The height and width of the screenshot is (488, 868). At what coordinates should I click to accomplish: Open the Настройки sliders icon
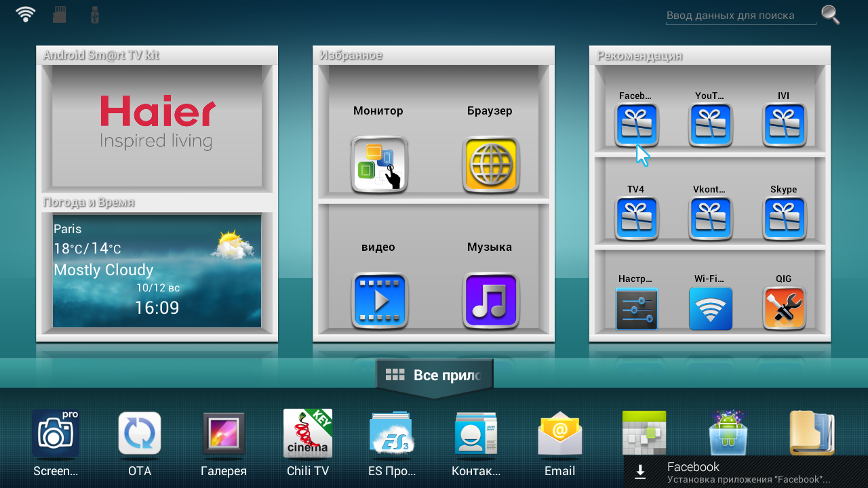(636, 308)
